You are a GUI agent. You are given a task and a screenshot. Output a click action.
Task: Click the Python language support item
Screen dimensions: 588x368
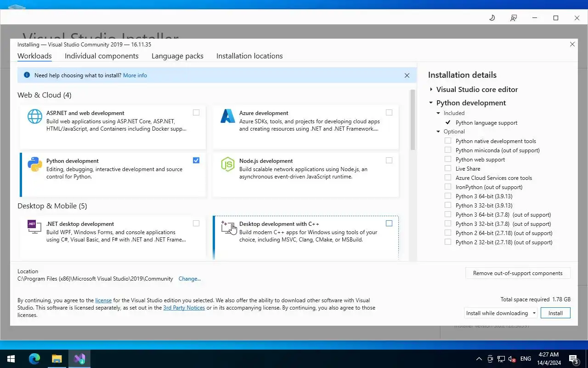pyautogui.click(x=486, y=123)
